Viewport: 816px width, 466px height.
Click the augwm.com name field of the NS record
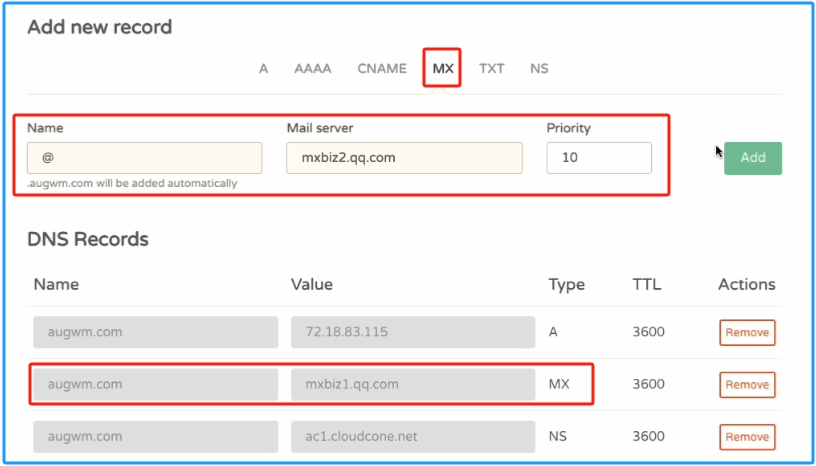pyautogui.click(x=156, y=436)
